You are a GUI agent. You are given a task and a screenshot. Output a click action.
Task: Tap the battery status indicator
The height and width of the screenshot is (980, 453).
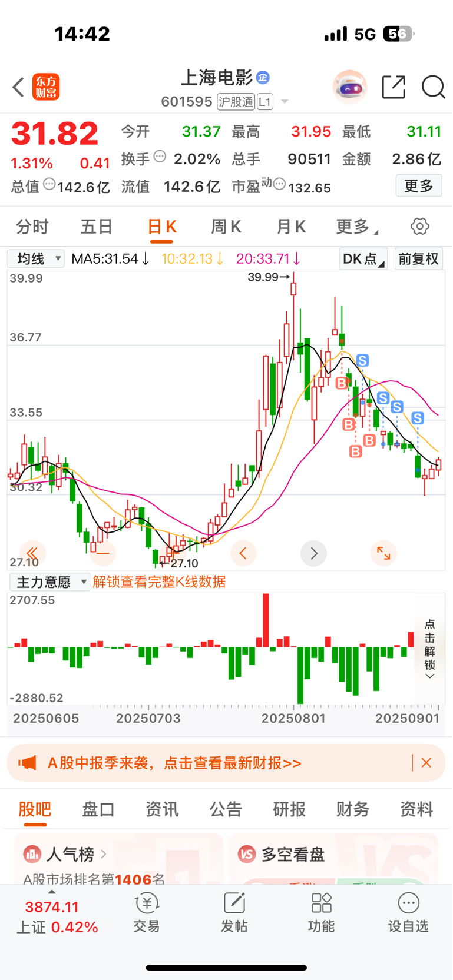click(399, 34)
